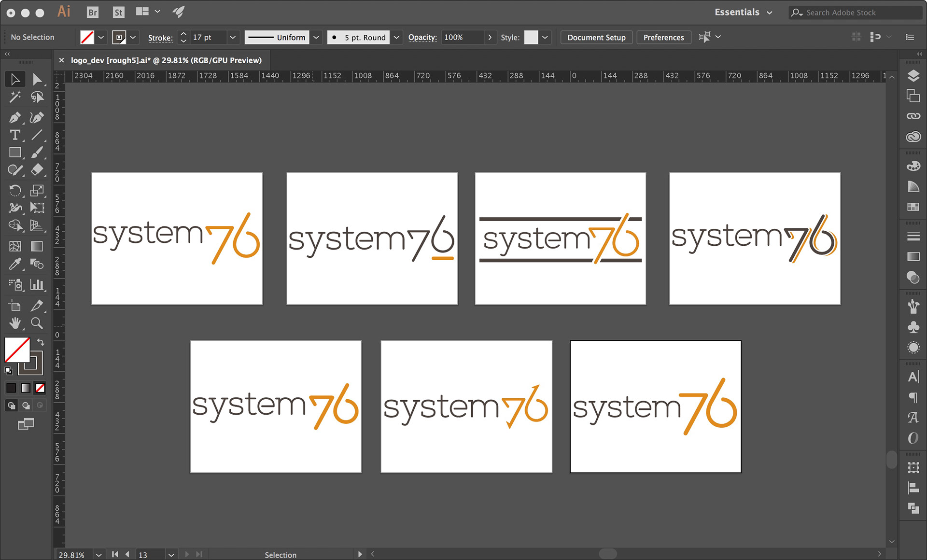Change the screen mode

point(26,424)
